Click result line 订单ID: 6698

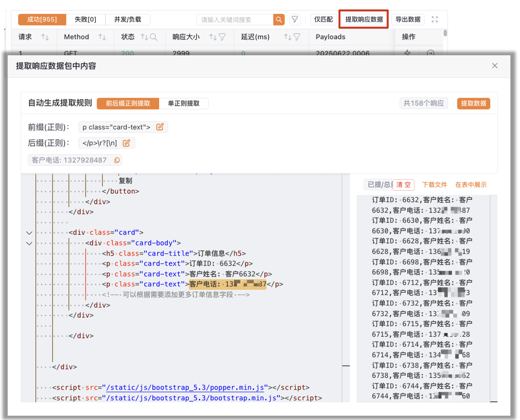coord(422,262)
